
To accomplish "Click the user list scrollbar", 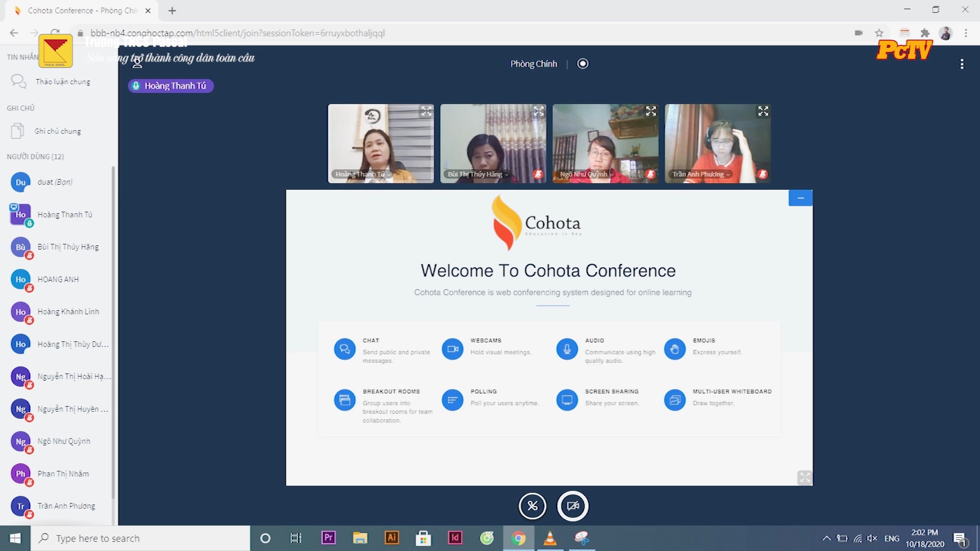I will [113, 332].
